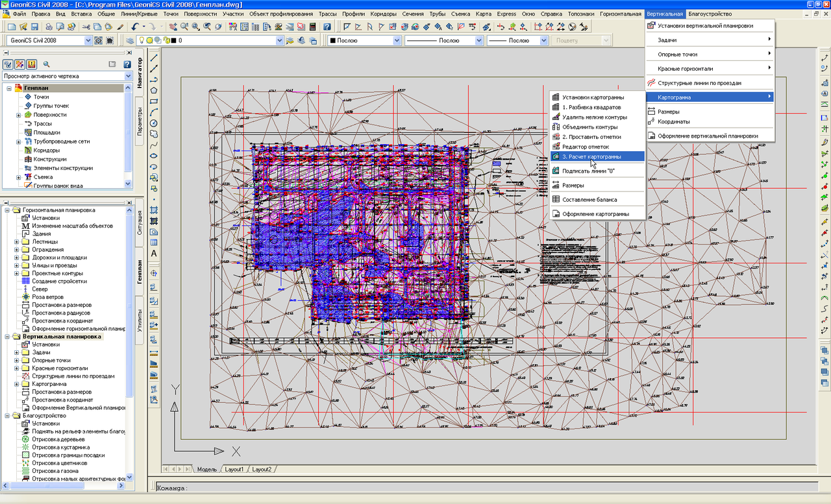Expand the Картограмма tree node in left panel
This screenshot has height=504, width=831.
(18, 384)
